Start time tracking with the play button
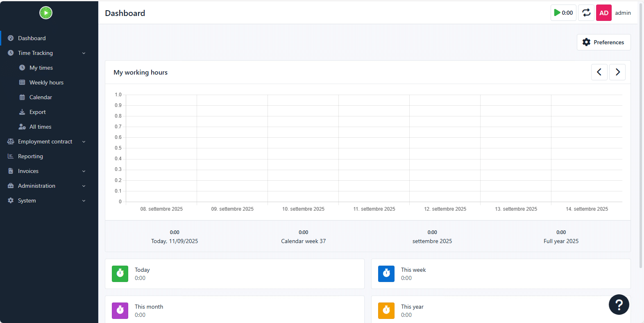Screen dimensions: 644x323 [x=563, y=13]
